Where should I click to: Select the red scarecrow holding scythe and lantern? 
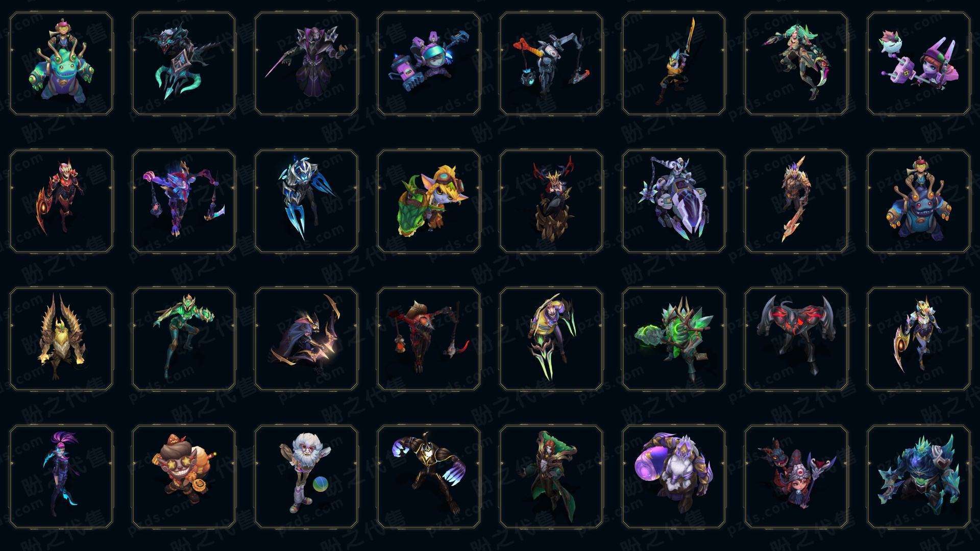429,339
